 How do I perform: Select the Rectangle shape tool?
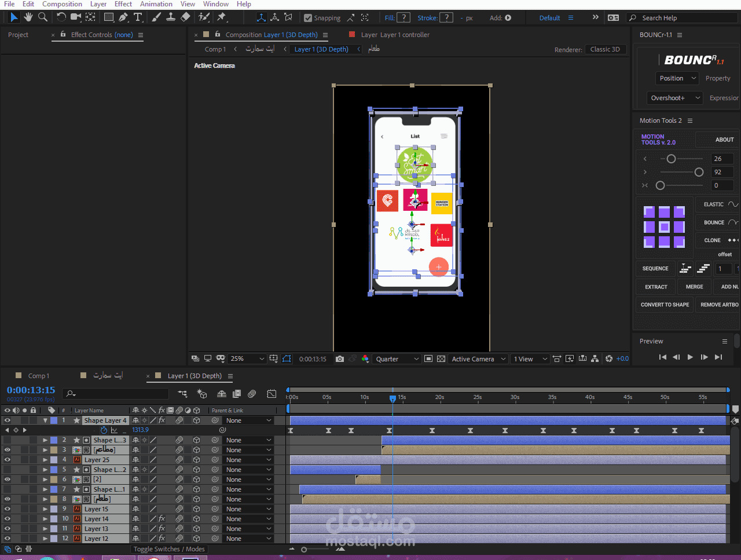(x=109, y=17)
